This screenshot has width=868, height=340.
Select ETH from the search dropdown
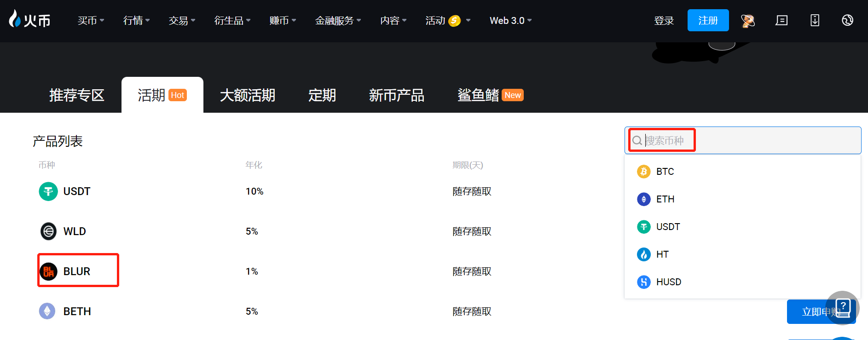(742, 199)
